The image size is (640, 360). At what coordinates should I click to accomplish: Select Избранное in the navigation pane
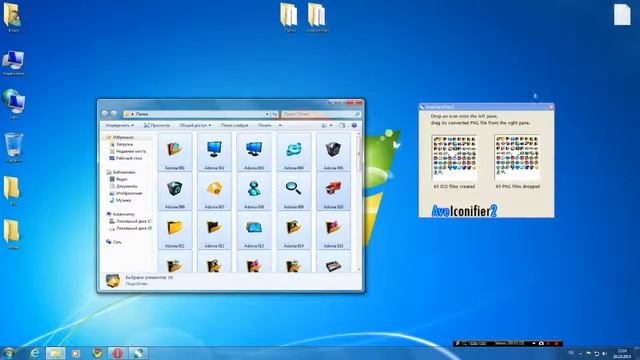(123, 138)
